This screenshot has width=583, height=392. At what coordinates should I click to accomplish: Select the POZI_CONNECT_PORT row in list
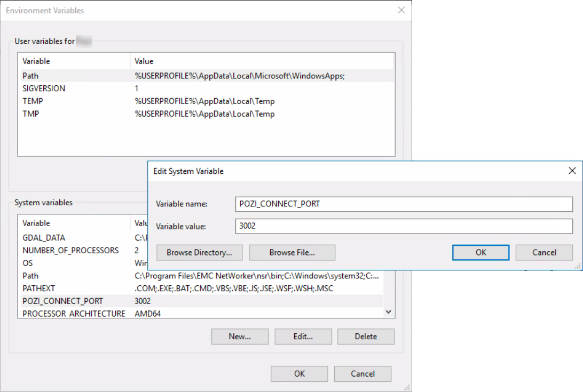click(201, 301)
